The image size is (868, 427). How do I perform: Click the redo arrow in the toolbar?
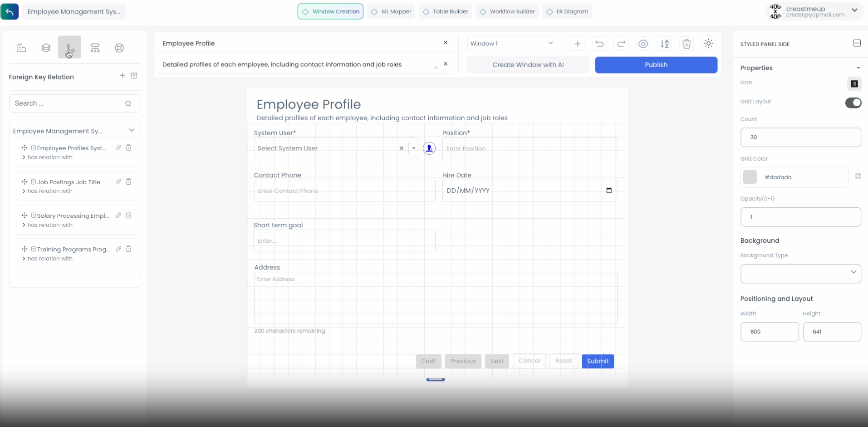tap(621, 44)
